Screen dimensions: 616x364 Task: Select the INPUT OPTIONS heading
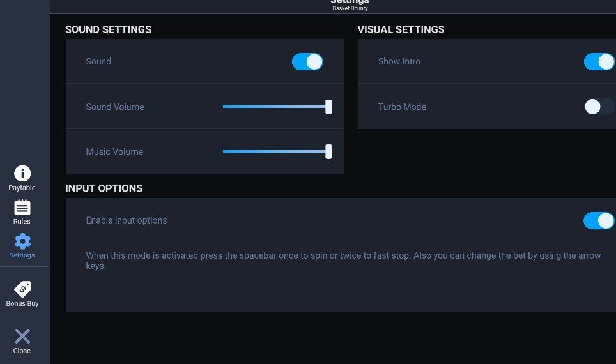tap(104, 188)
